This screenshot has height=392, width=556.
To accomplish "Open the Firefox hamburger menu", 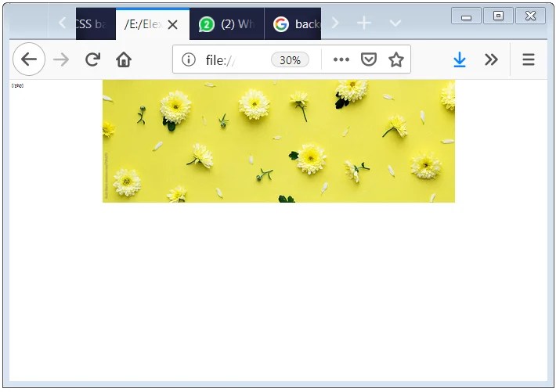I will click(x=529, y=59).
